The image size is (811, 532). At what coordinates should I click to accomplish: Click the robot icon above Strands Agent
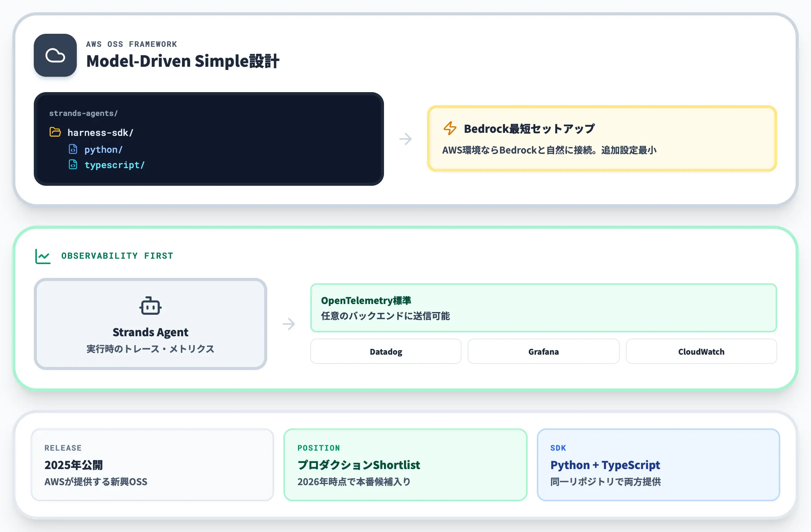(151, 306)
